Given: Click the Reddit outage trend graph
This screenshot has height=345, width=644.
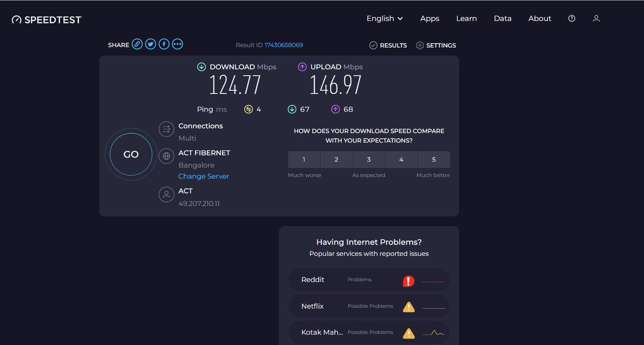Looking at the screenshot, I should tap(434, 281).
